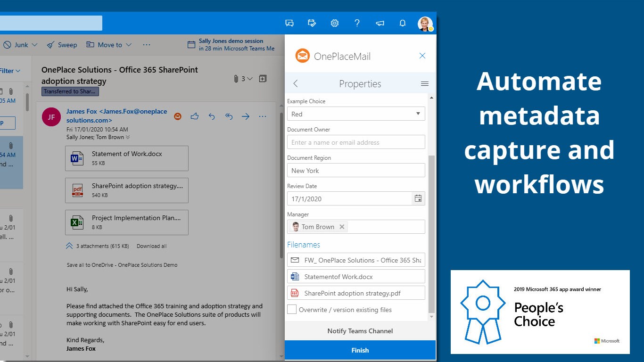Reply all to the James Fox email

point(229,116)
